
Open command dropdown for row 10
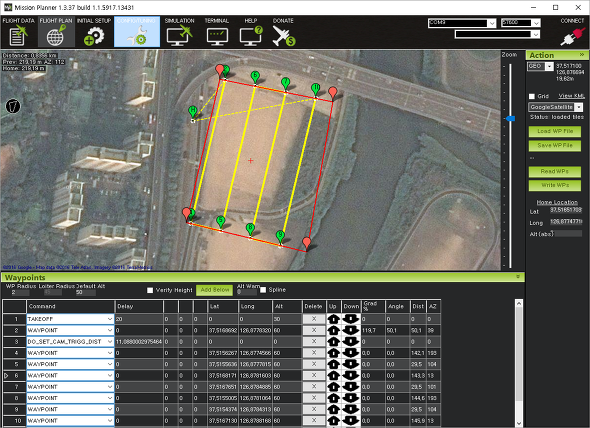pos(109,421)
